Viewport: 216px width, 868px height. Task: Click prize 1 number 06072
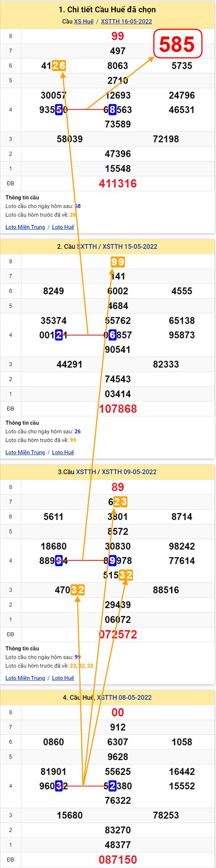pyautogui.click(x=117, y=620)
